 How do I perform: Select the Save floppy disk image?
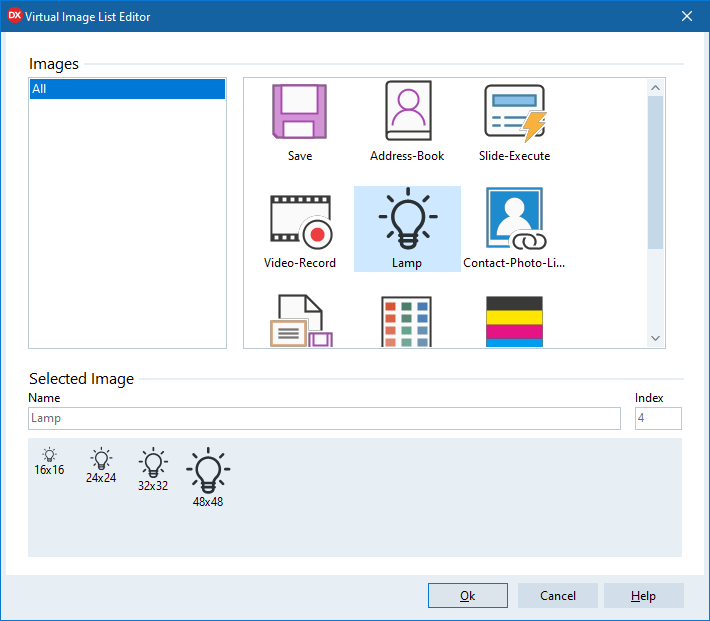click(299, 111)
